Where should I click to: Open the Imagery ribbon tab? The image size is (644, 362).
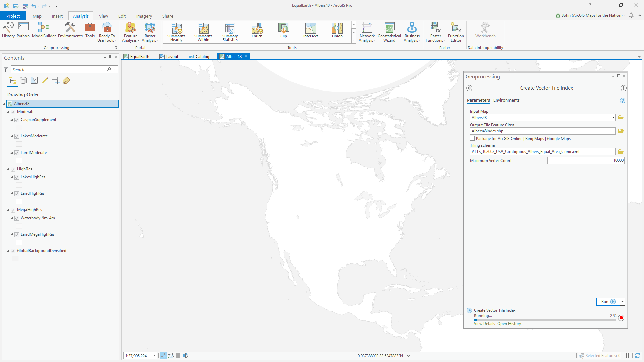pos(144,16)
